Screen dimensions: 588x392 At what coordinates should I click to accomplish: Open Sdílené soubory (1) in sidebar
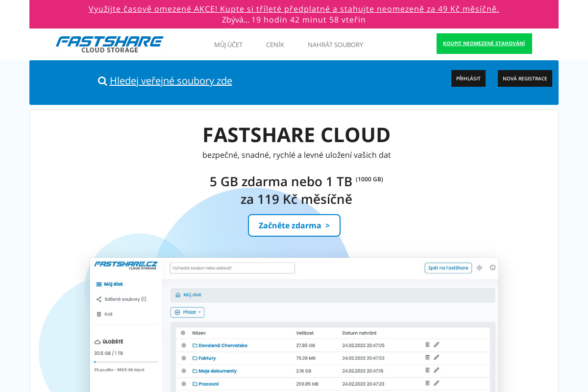click(x=122, y=299)
